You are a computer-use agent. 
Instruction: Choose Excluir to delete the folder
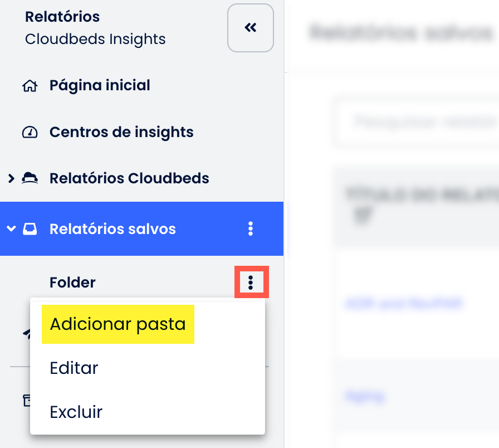(x=76, y=412)
